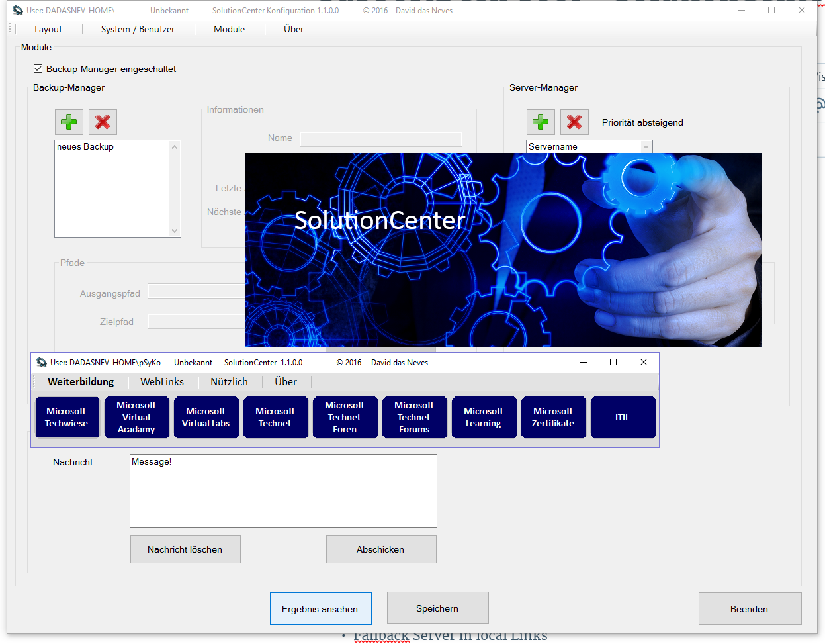The height and width of the screenshot is (644, 825).
Task: Switch to the Layout tab
Action: (48, 29)
